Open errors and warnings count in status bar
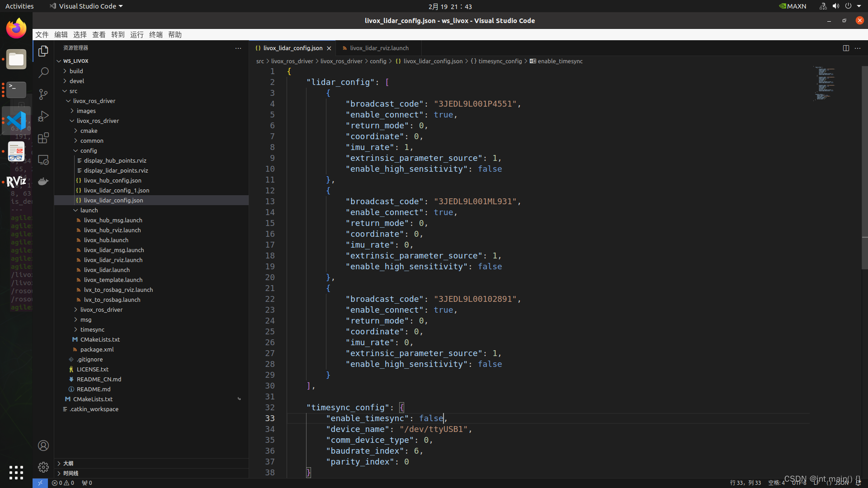Viewport: 868px width, 488px height. (x=63, y=483)
